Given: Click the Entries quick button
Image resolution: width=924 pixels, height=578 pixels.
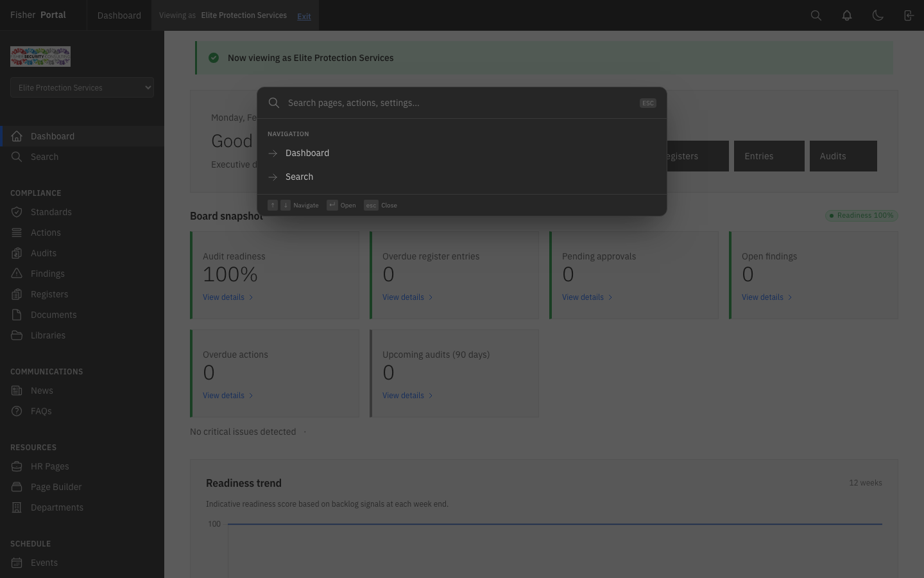Looking at the screenshot, I should point(769,156).
